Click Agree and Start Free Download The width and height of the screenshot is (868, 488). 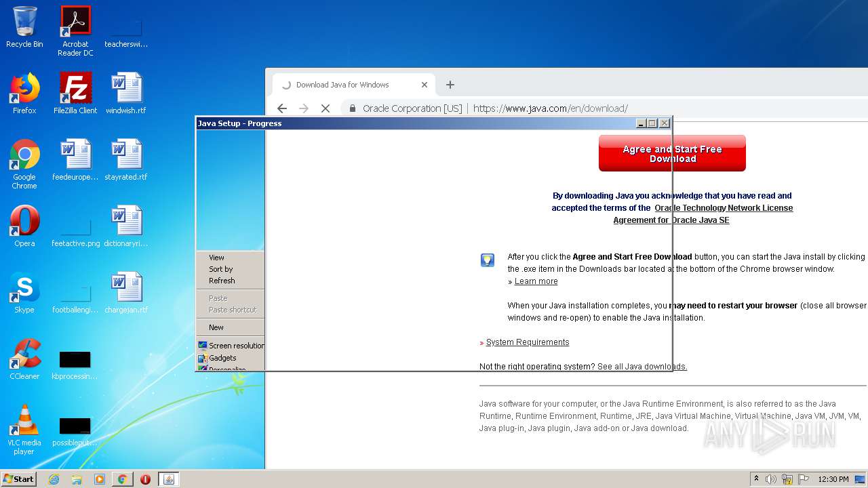click(672, 153)
